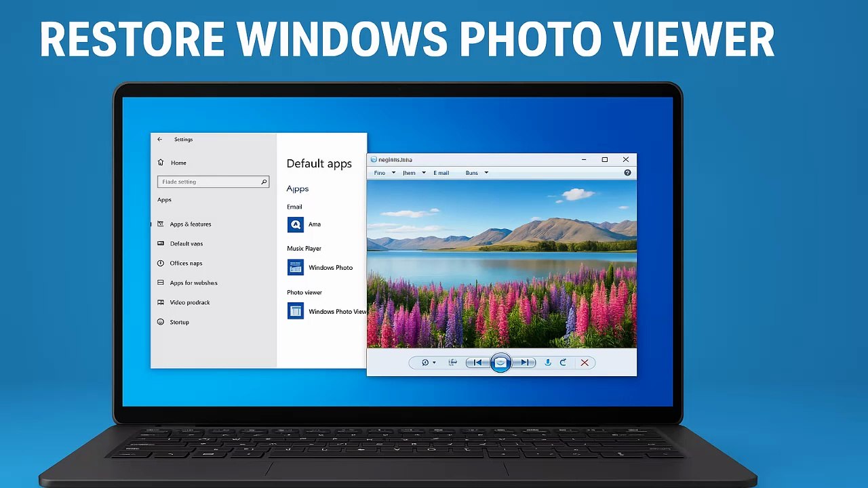
Task: Maximize the Photo Viewer window
Action: [x=605, y=160]
